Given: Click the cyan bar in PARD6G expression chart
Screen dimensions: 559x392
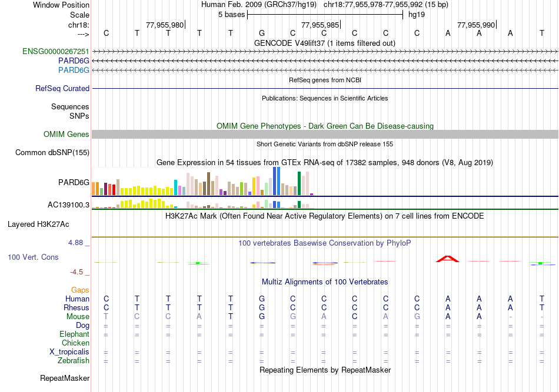Looking at the screenshot, I should coord(175,187).
